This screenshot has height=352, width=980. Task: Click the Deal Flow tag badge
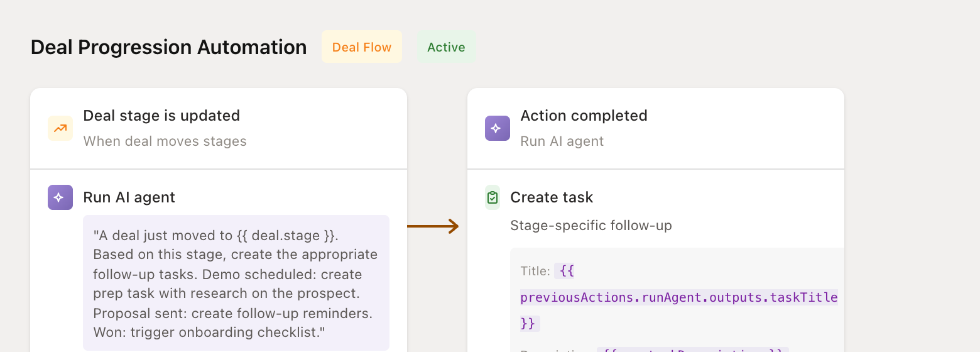362,47
